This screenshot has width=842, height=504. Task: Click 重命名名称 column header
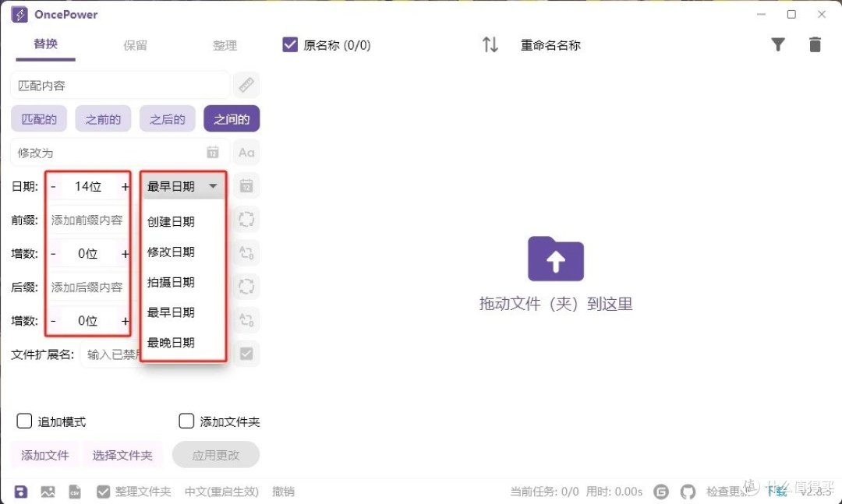tap(550, 45)
